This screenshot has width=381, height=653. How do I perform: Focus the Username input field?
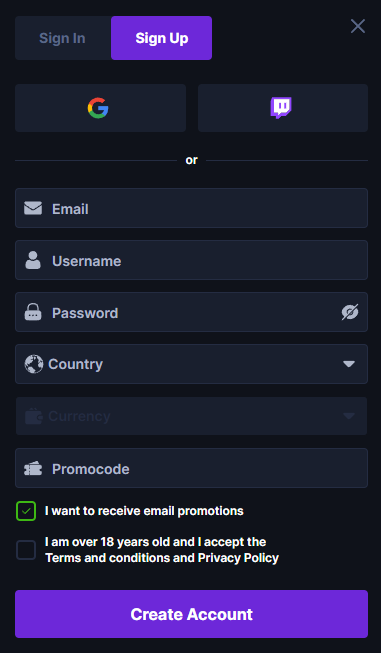click(192, 260)
